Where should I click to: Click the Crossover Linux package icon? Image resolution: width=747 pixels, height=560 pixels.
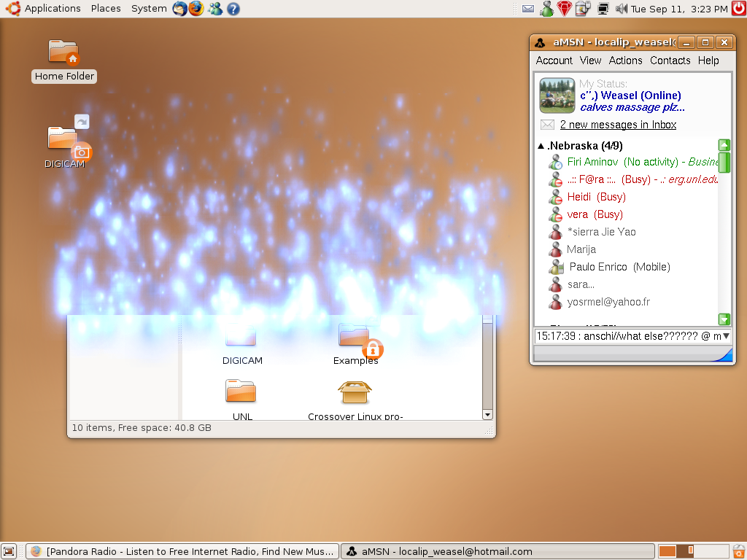click(x=355, y=392)
